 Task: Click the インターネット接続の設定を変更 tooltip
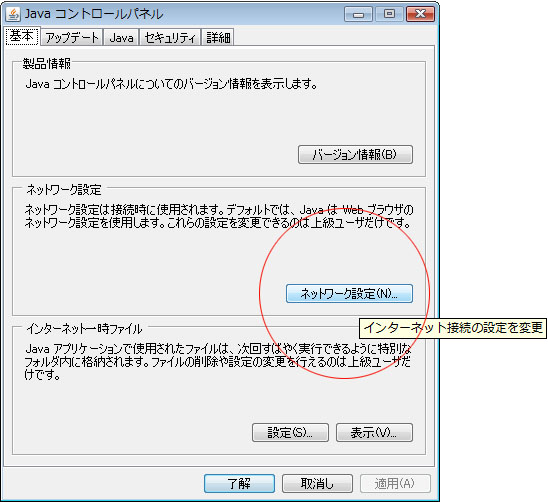(x=453, y=328)
